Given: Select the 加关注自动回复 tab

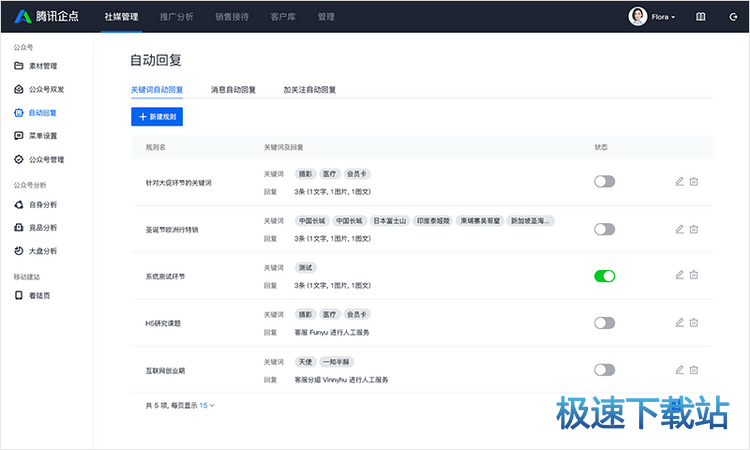Looking at the screenshot, I should (x=309, y=90).
